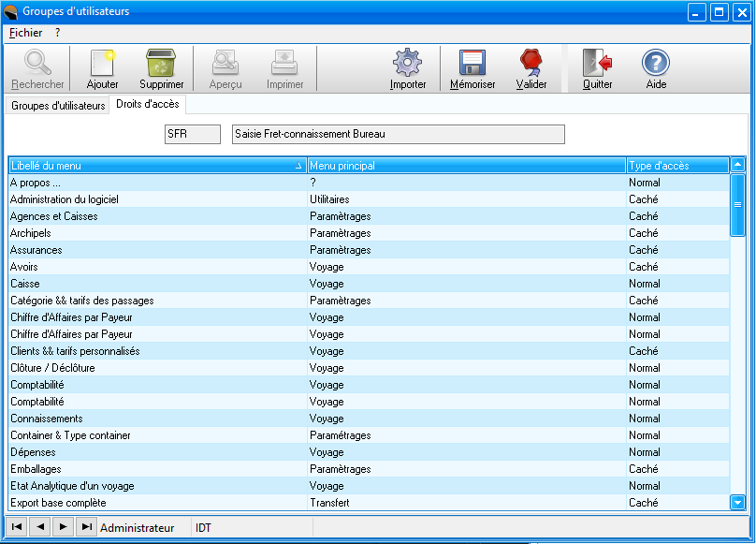Open the Aide help icon
756x544 pixels.
(x=656, y=65)
